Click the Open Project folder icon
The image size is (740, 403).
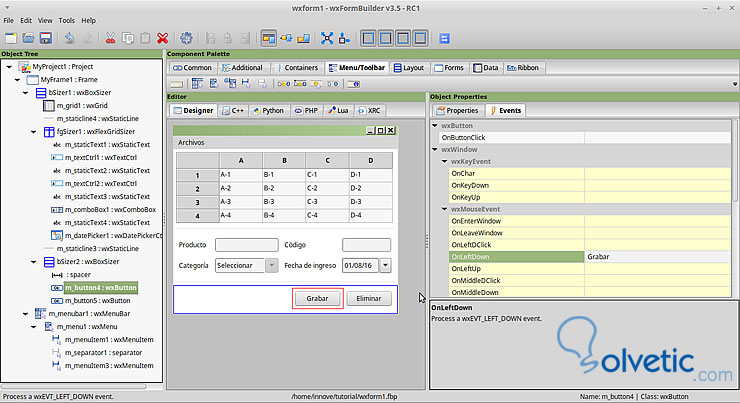[29, 38]
